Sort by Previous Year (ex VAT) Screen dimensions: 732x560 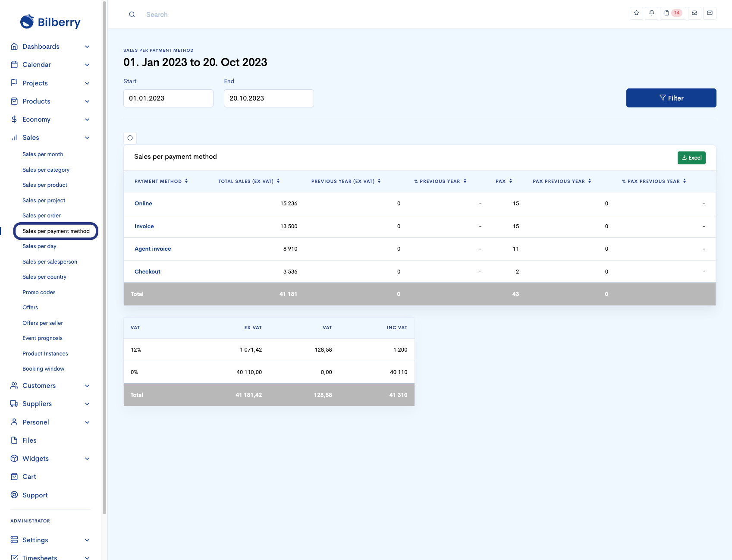346,181
